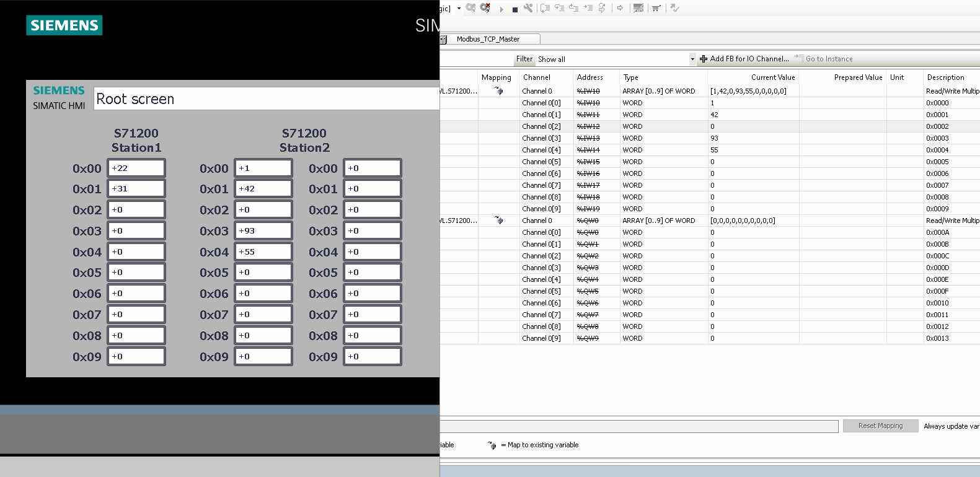Viewport: 980px width, 477px height.
Task: Click the Reset Mapping button
Action: coord(880,426)
